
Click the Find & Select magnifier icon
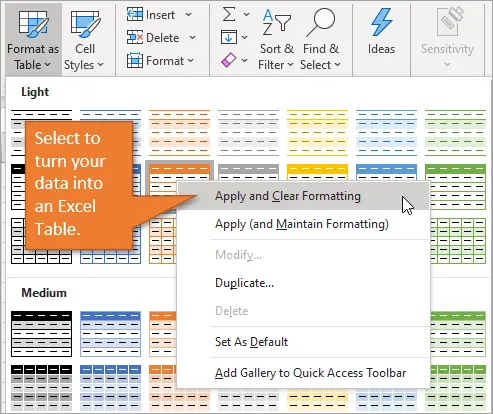[320, 23]
